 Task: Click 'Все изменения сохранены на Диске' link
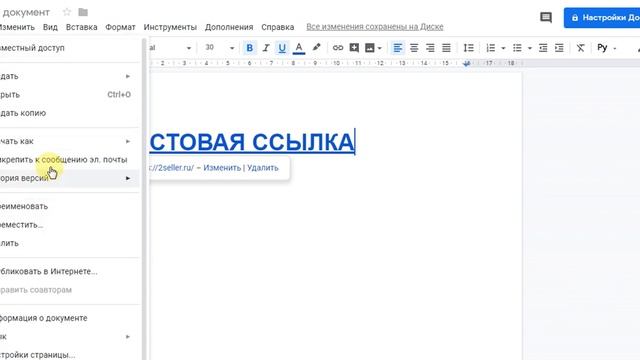[x=375, y=27]
